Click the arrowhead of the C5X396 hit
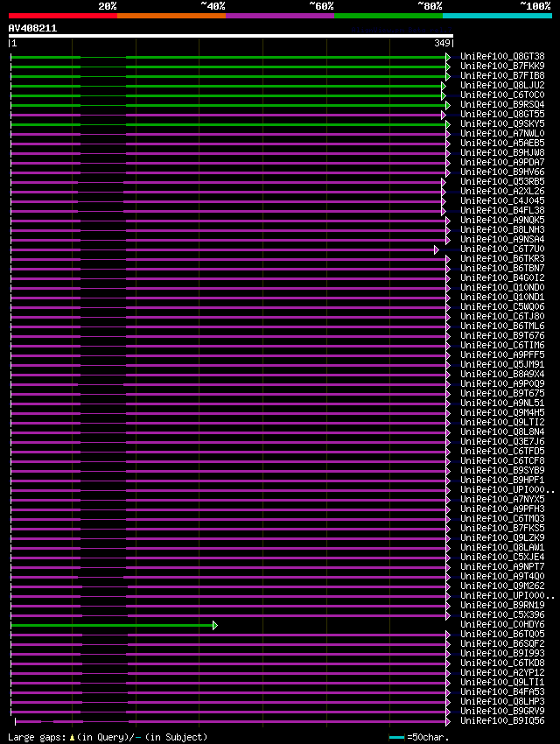Image resolution: width=560 pixels, height=744 pixels. [448, 616]
